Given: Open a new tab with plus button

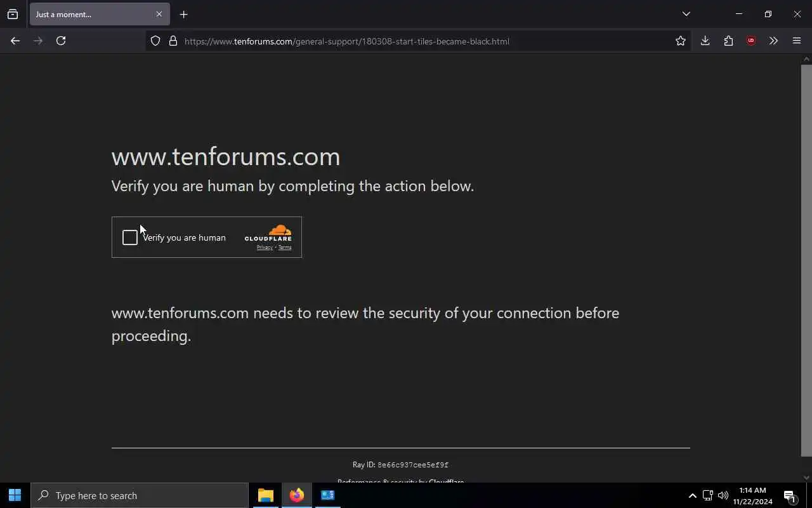Looking at the screenshot, I should pyautogui.click(x=183, y=14).
